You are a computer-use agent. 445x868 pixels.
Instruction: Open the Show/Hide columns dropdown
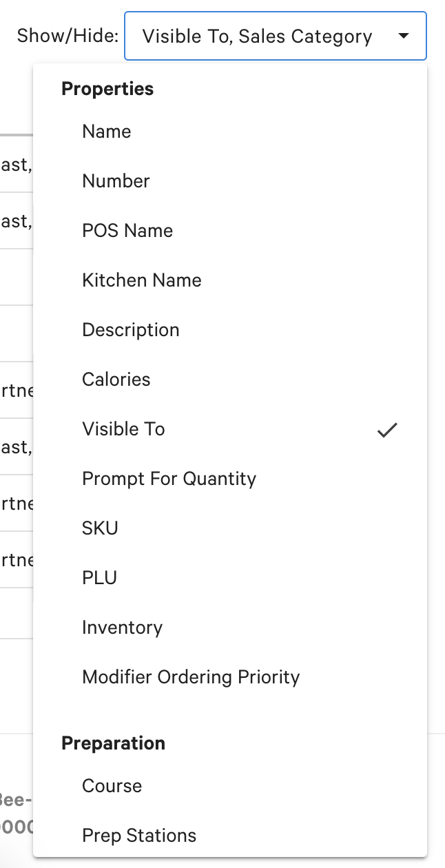(x=275, y=36)
